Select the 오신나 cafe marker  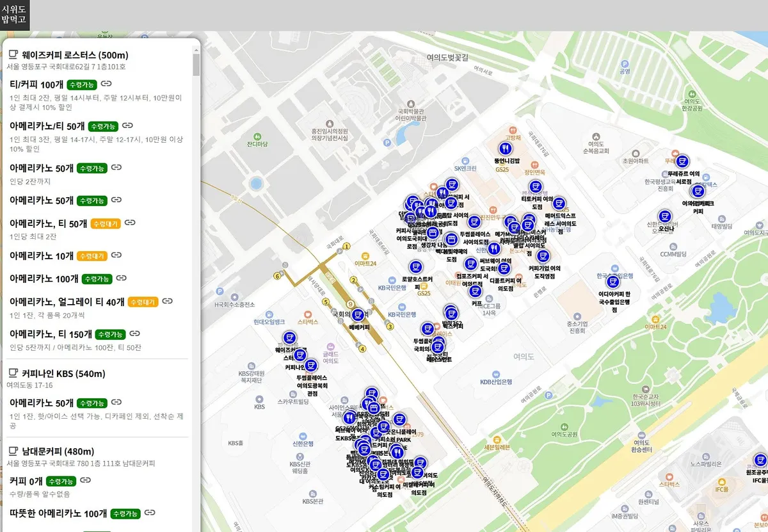tap(665, 216)
